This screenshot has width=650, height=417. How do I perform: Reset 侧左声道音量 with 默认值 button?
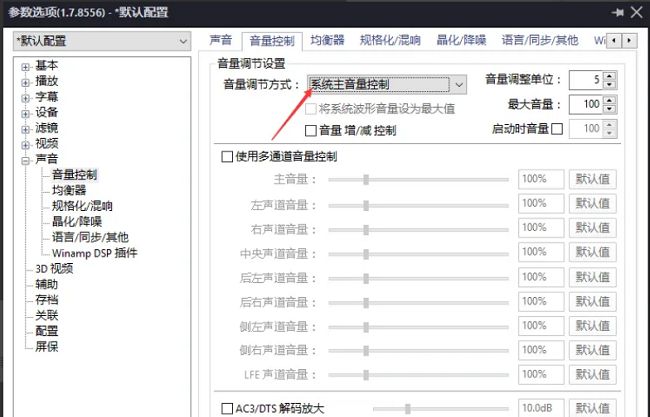(x=592, y=326)
